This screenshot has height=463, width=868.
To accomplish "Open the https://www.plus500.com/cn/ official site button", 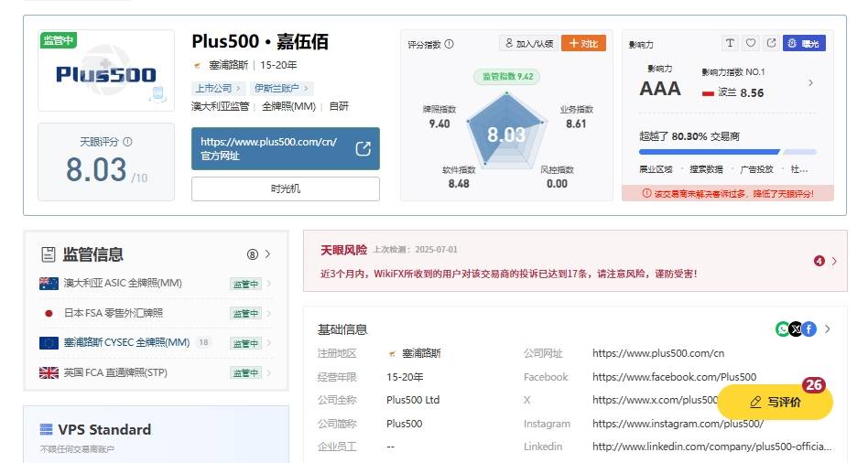I will [286, 148].
